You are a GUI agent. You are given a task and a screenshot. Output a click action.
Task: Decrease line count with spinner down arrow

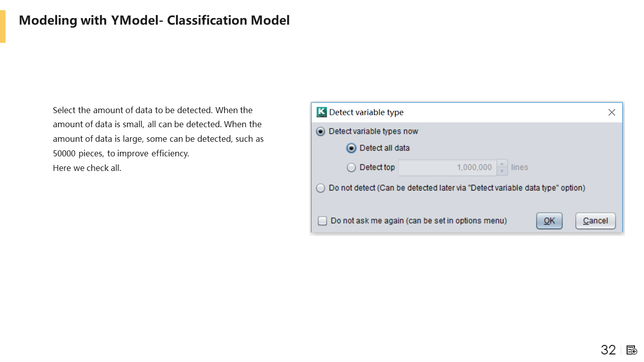tap(502, 171)
